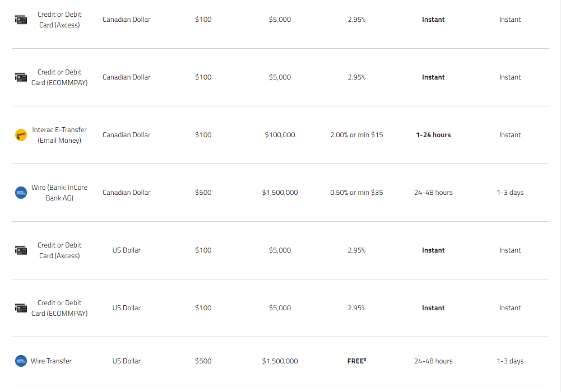Click the 0.50% or min $35 fee

pyautogui.click(x=356, y=192)
